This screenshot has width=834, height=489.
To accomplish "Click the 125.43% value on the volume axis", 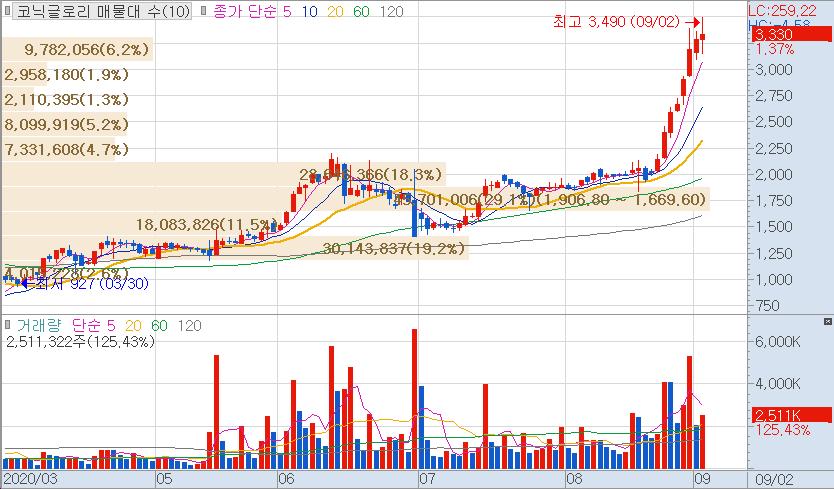I will [x=782, y=429].
